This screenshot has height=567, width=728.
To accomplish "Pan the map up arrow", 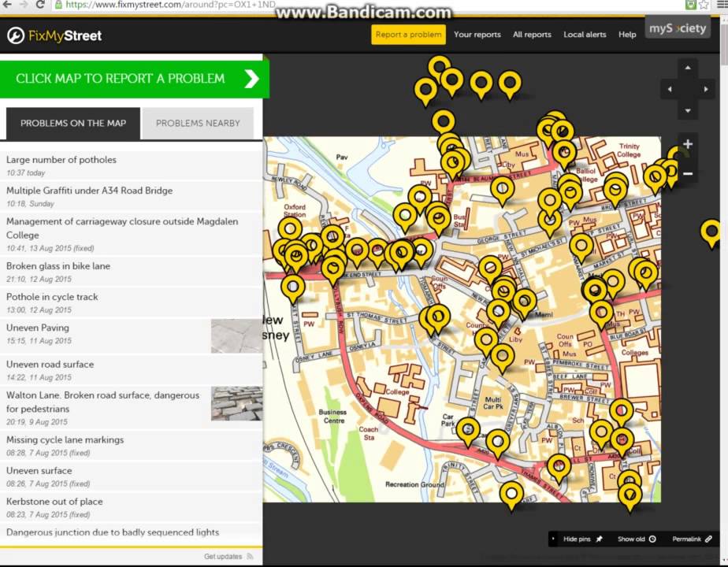I will tap(688, 68).
